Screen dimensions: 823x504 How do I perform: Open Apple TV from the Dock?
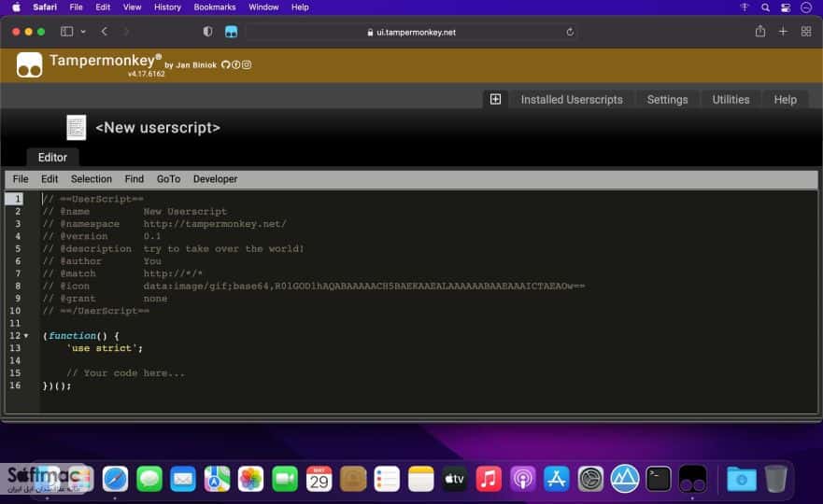click(455, 479)
